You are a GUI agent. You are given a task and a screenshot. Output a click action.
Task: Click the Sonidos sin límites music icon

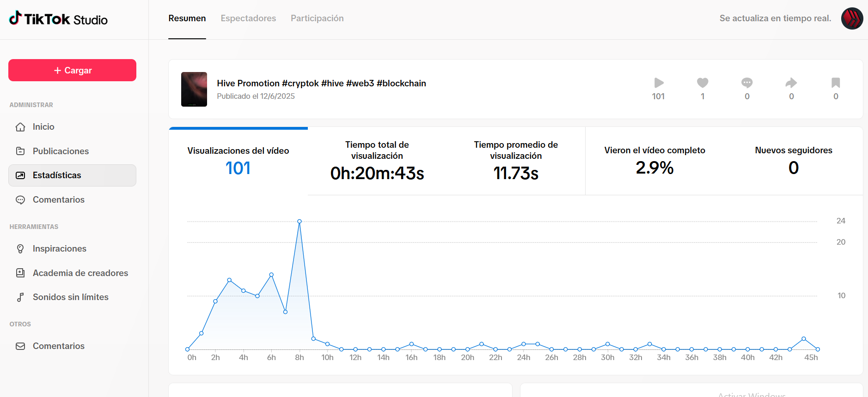point(20,297)
